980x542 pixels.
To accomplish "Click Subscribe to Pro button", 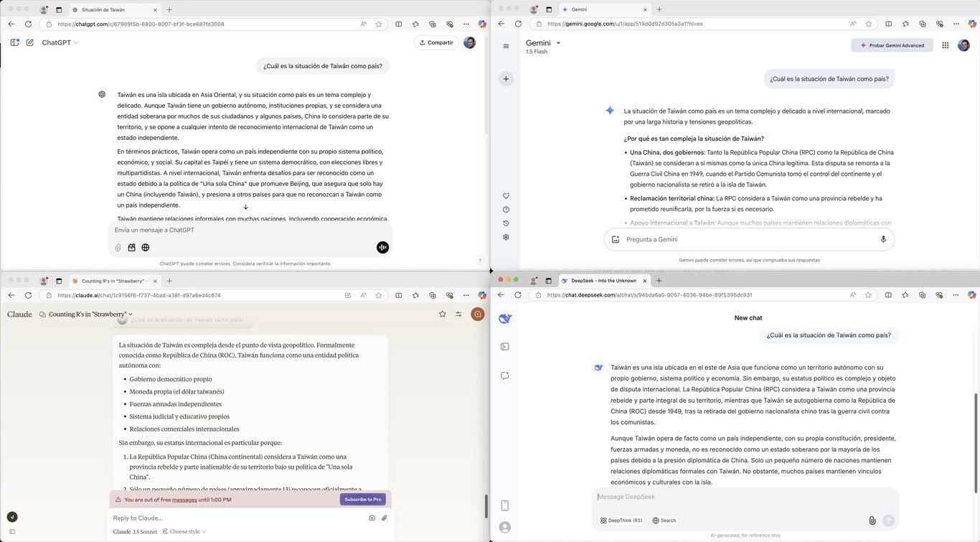I will 362,500.
